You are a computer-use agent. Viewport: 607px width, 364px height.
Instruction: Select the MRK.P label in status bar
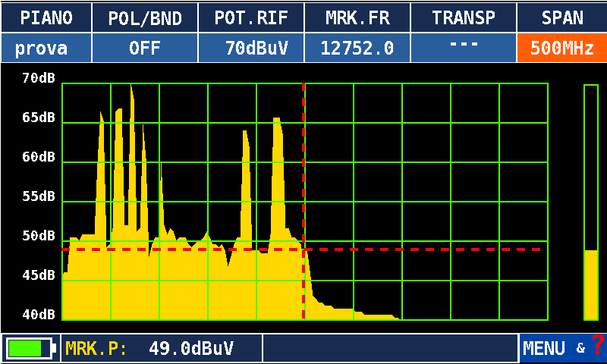click(96, 349)
